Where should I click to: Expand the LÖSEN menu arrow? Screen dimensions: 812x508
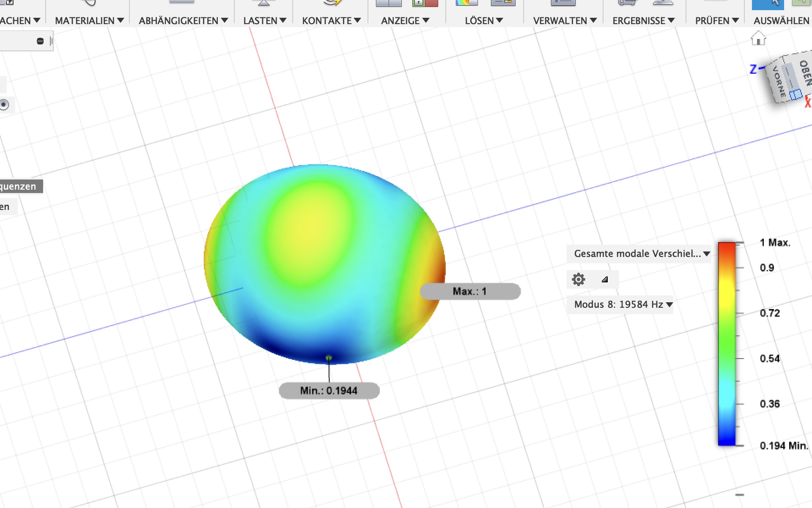coord(499,20)
